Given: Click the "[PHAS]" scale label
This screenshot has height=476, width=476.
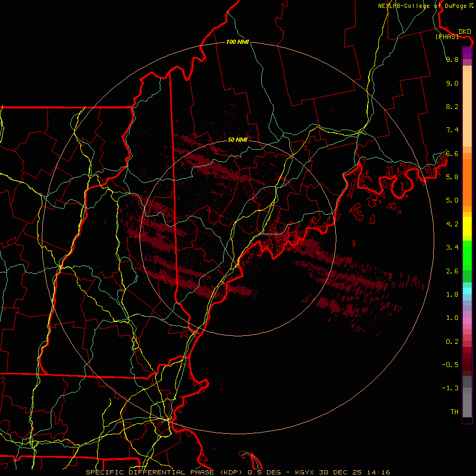Looking at the screenshot, I should pyautogui.click(x=447, y=36).
